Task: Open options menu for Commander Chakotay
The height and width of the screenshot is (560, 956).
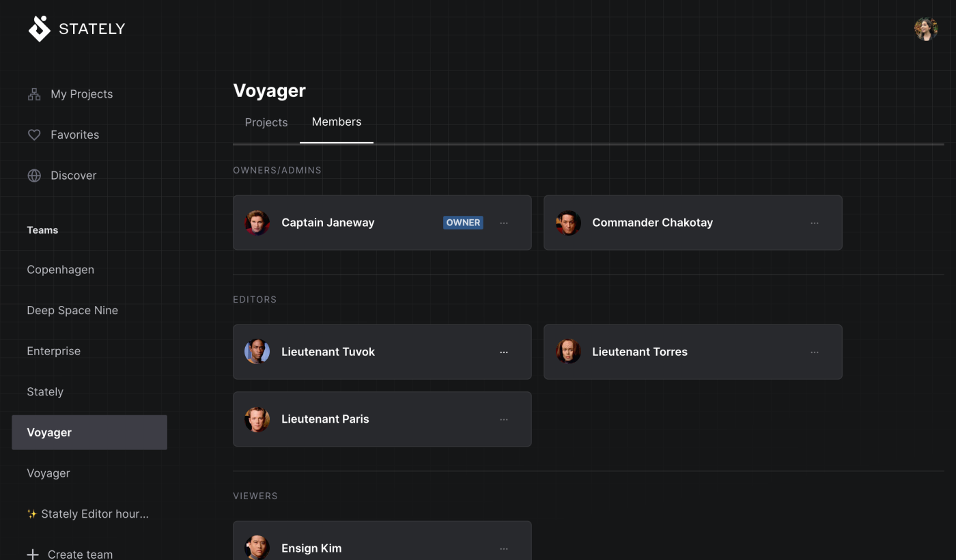Action: 815,223
